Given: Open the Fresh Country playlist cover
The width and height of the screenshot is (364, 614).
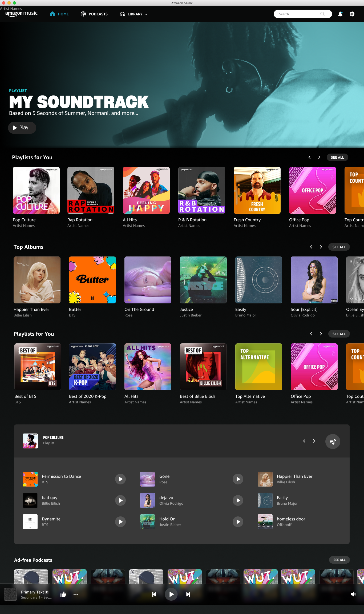Looking at the screenshot, I should tap(257, 190).
